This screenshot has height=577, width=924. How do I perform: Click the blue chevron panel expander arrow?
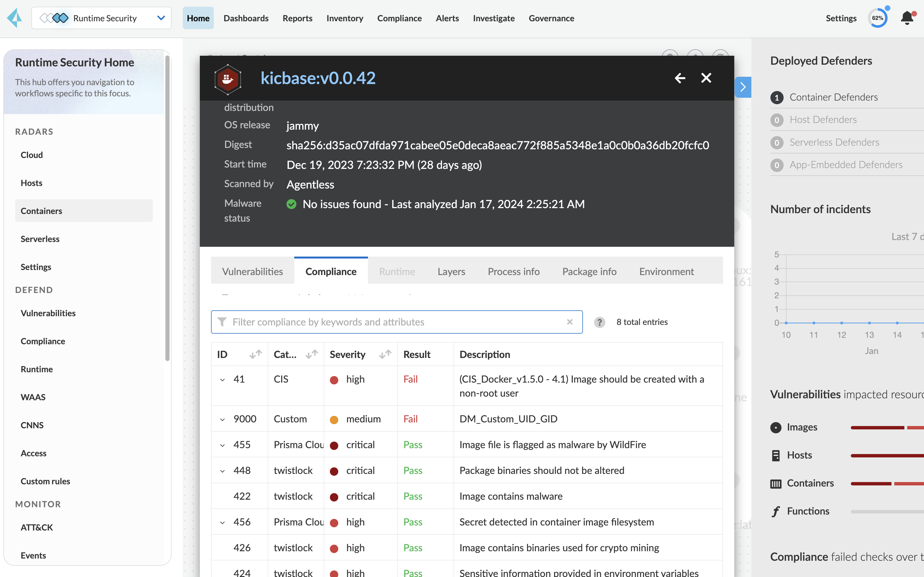(743, 87)
